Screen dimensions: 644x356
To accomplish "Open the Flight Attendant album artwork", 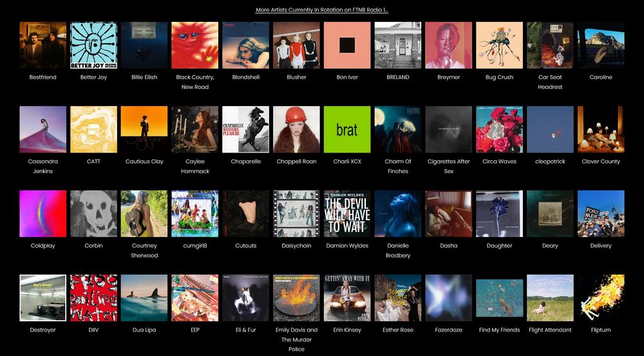I will (x=550, y=297).
